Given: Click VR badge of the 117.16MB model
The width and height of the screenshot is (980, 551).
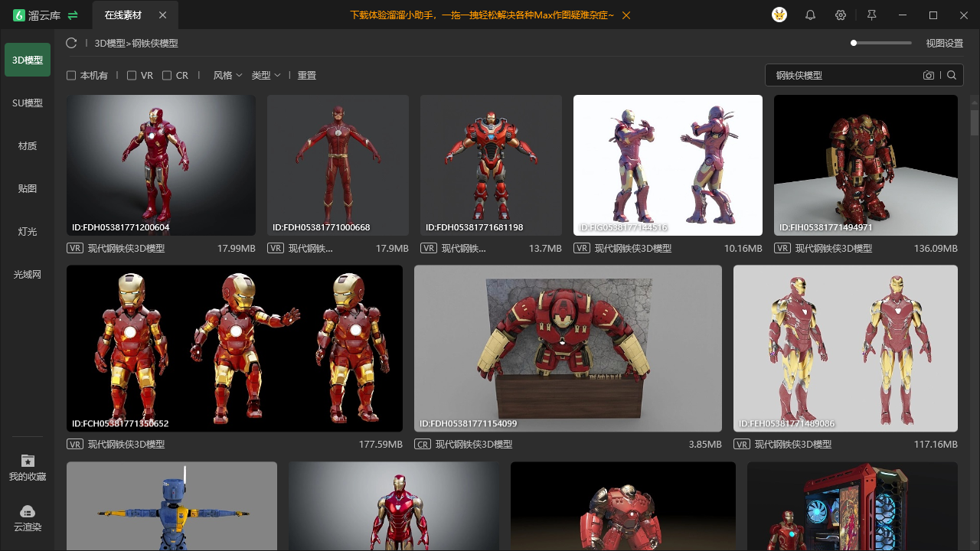Looking at the screenshot, I should point(742,444).
